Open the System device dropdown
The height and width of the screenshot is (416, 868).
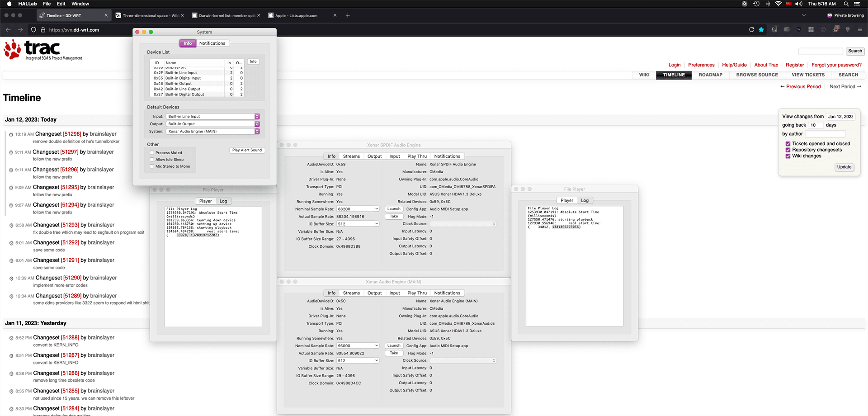click(213, 132)
